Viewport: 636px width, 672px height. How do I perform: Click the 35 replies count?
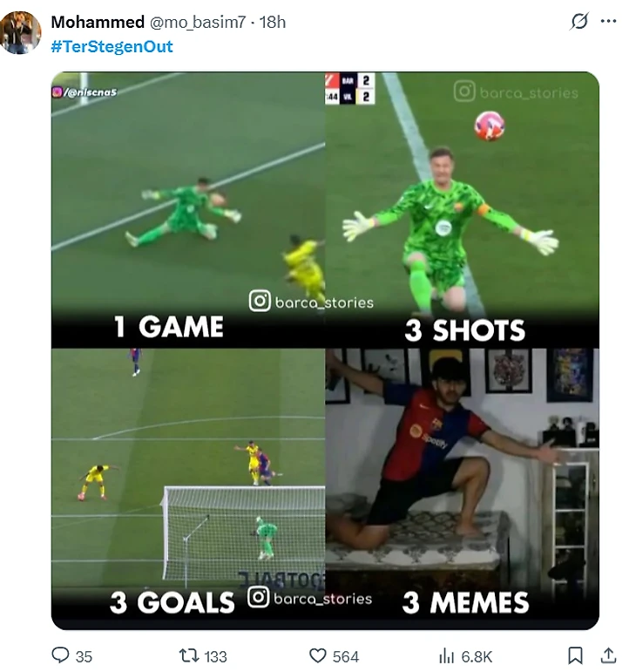[84, 656]
